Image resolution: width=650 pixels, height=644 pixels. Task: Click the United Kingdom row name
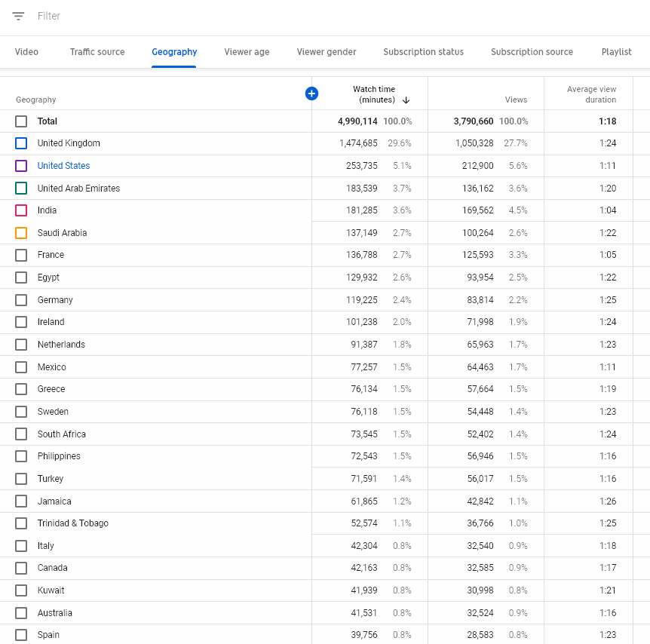tap(69, 143)
